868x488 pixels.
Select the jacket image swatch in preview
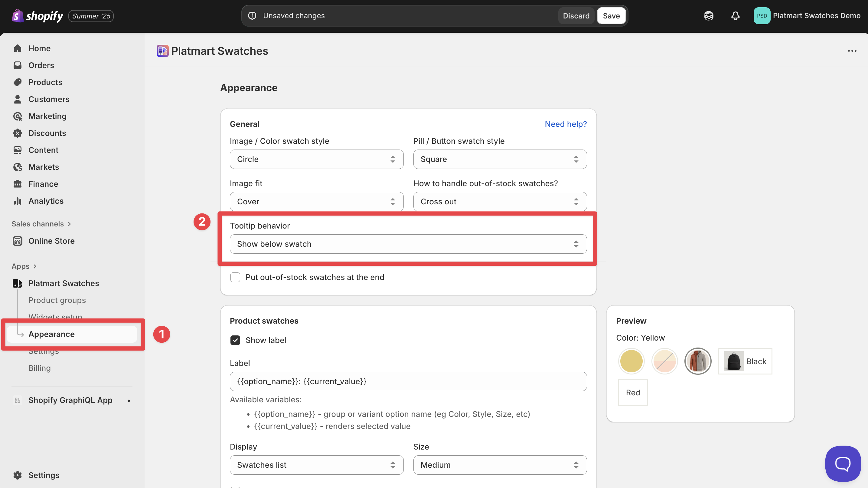698,361
